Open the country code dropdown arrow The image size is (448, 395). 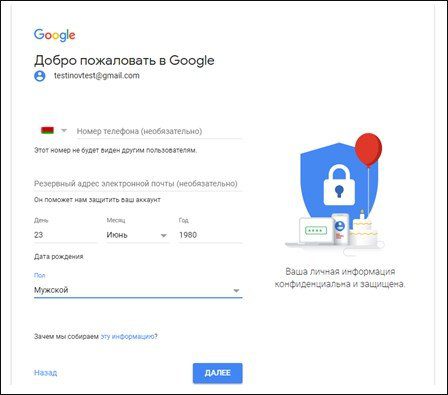[x=64, y=131]
